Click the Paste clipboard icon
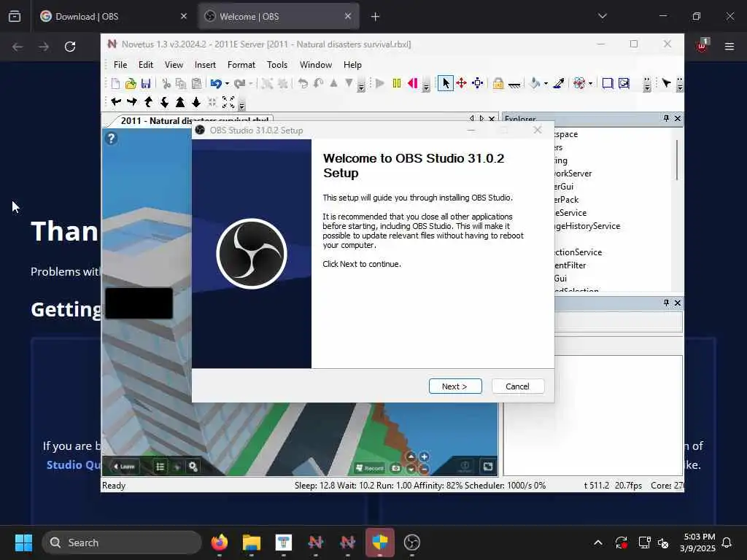This screenshot has width=747, height=560. pyautogui.click(x=196, y=84)
